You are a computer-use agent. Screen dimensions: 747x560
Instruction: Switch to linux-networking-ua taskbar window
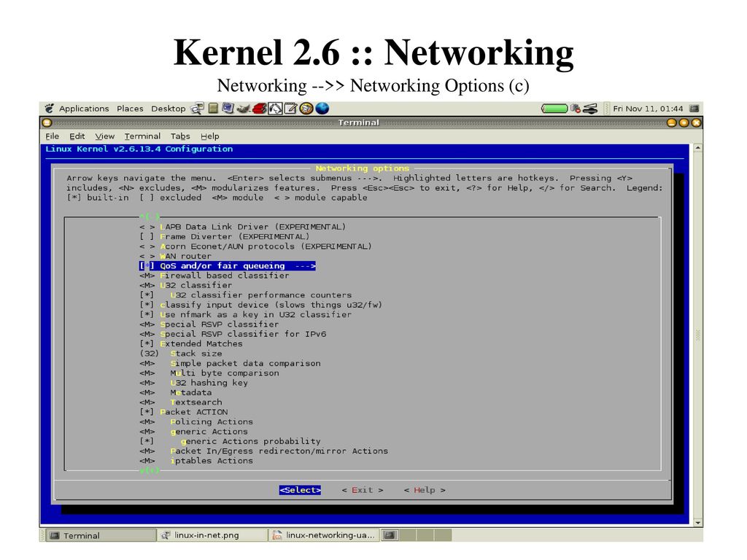pos(324,535)
